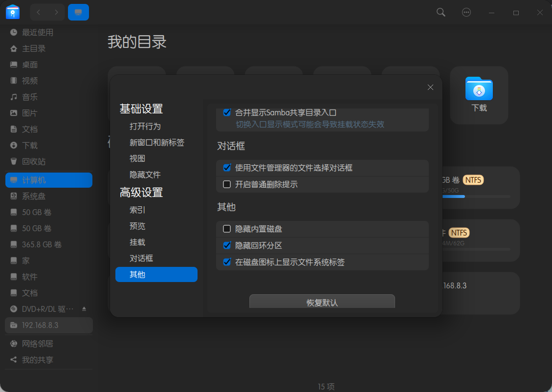Check the 隐藏内置磁盘 option

[227, 229]
